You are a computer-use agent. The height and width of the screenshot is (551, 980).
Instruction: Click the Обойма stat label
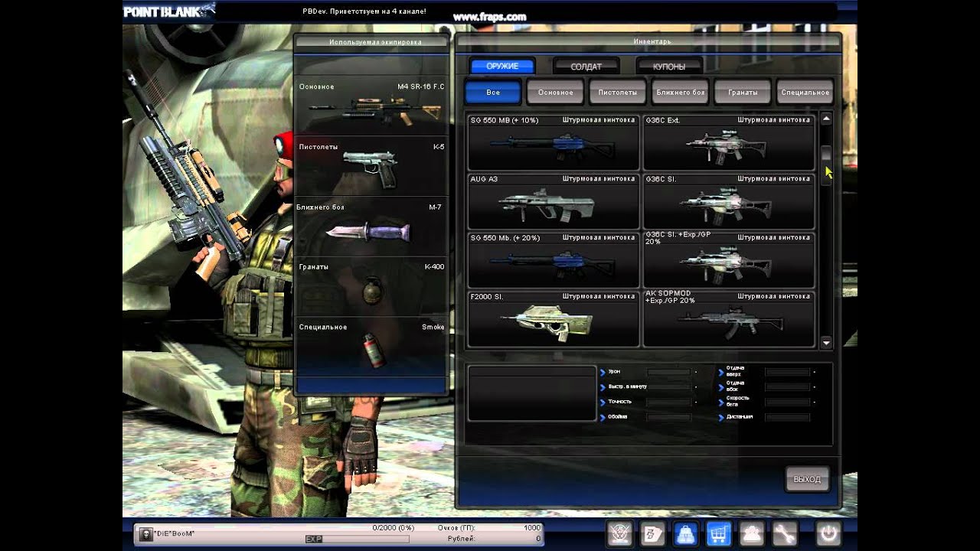tap(618, 417)
